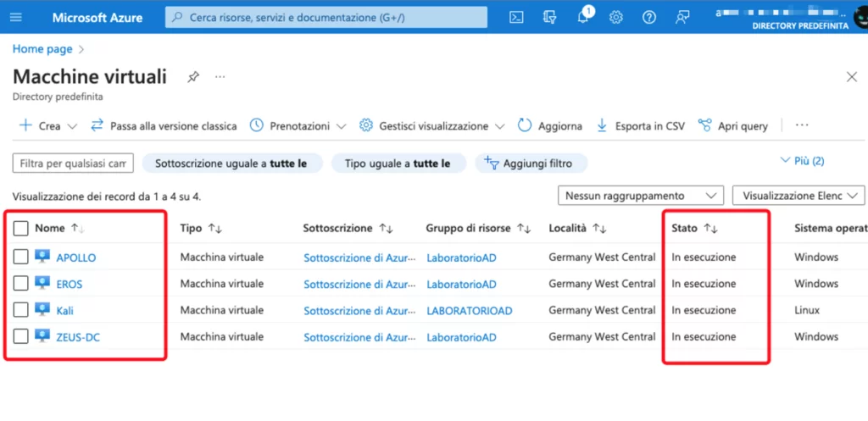Select the Kali VM checkbox

point(21,311)
